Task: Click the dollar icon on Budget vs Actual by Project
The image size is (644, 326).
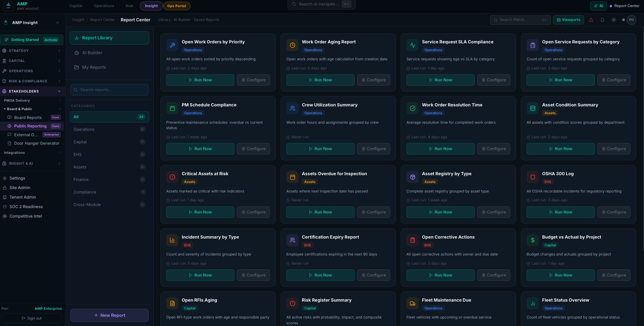Action: pyautogui.click(x=533, y=240)
